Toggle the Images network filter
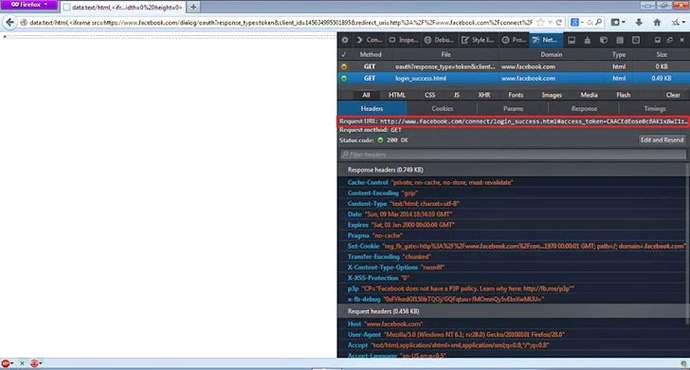690x370 pixels. coord(552,95)
